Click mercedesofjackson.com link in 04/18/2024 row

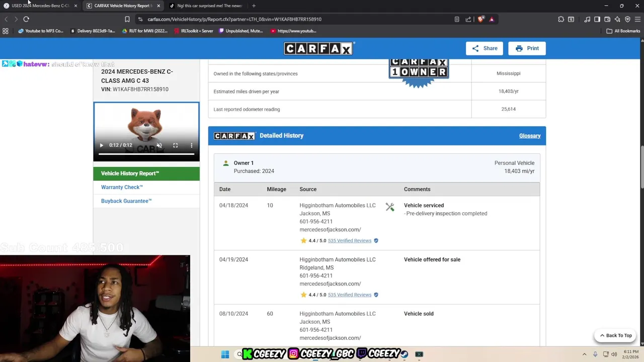(x=330, y=230)
